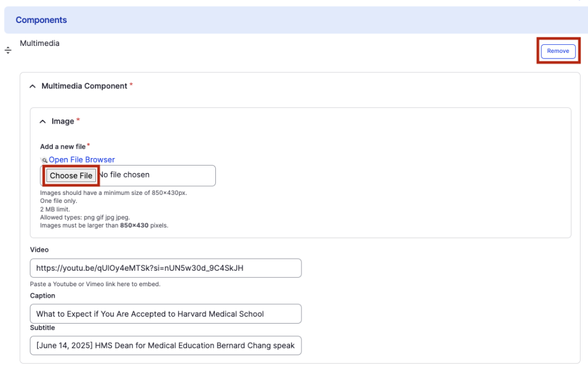Click the Video field label
Screen dimensions: 588x369
point(39,250)
